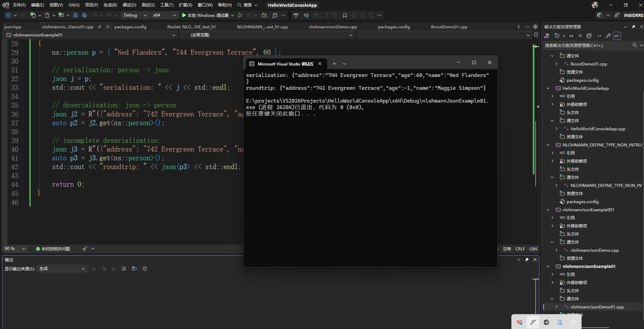Expand nlohmannJsonDemo01.cpp in Solution Explorer

click(557, 307)
